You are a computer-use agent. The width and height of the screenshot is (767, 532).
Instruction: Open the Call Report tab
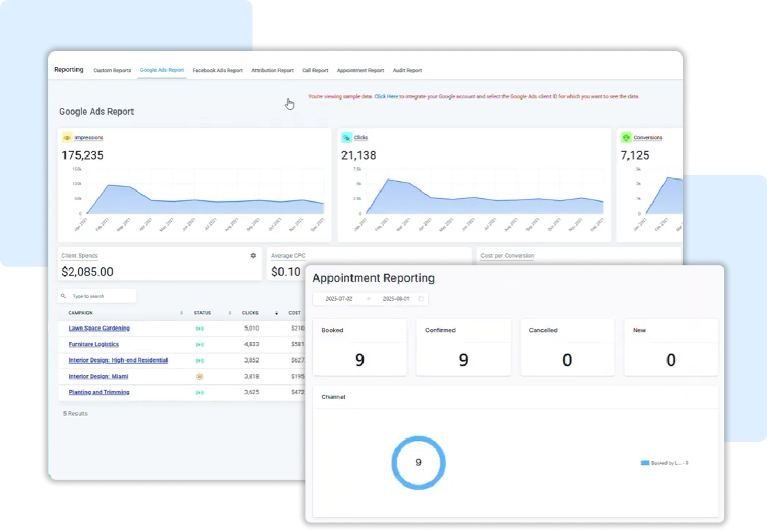315,71
